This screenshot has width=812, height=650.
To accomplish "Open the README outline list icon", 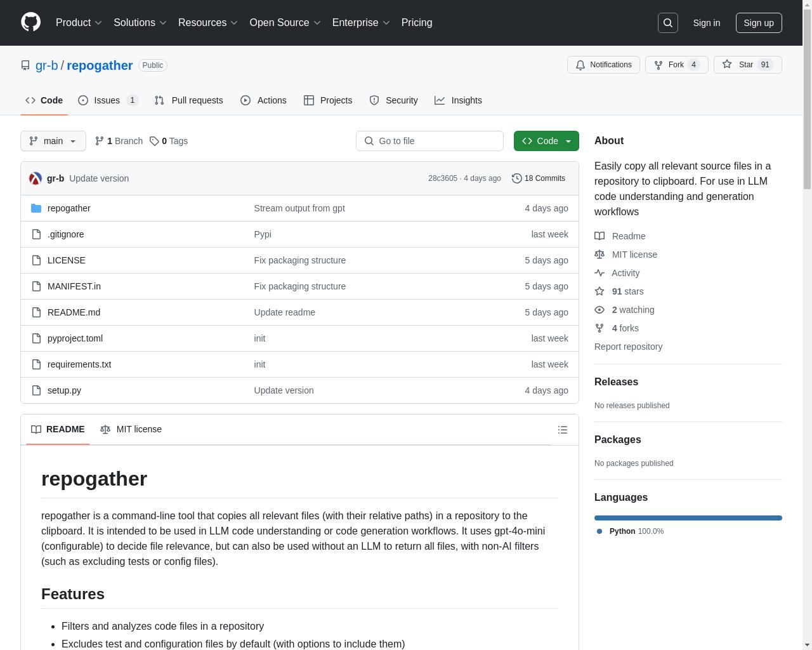I will pyautogui.click(x=563, y=430).
